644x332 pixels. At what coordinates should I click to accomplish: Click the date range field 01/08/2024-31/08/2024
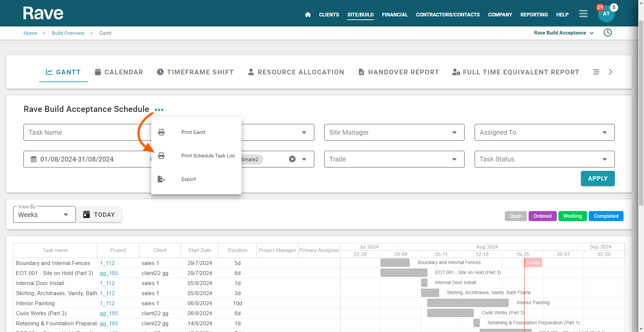(87, 159)
